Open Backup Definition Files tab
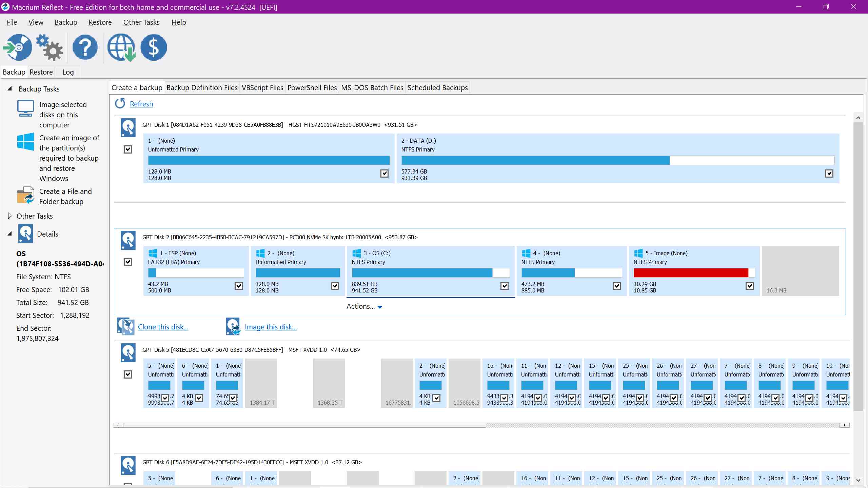 pos(202,88)
